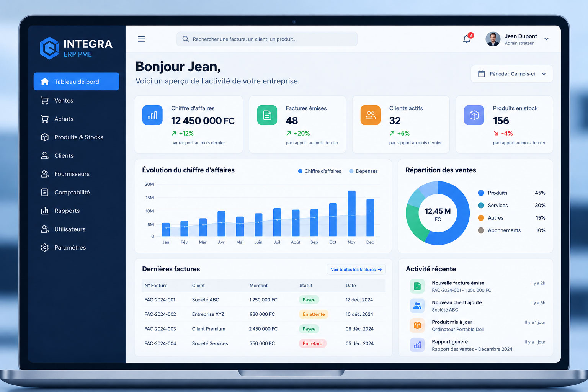This screenshot has height=392, width=588.
Task: Click the Rapport généré chart icon
Action: click(417, 345)
